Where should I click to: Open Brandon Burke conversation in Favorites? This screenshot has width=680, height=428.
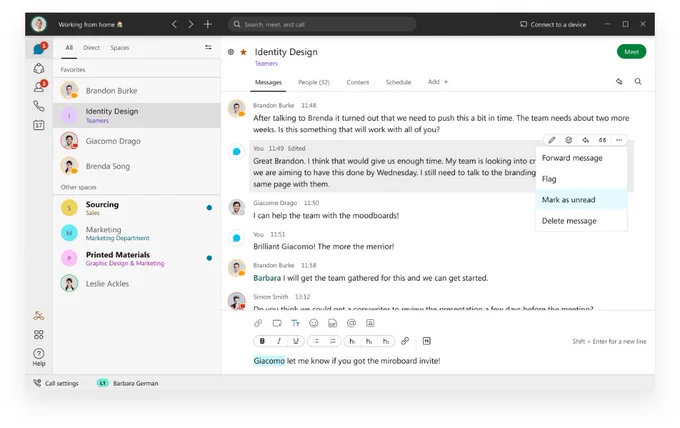tap(137, 91)
